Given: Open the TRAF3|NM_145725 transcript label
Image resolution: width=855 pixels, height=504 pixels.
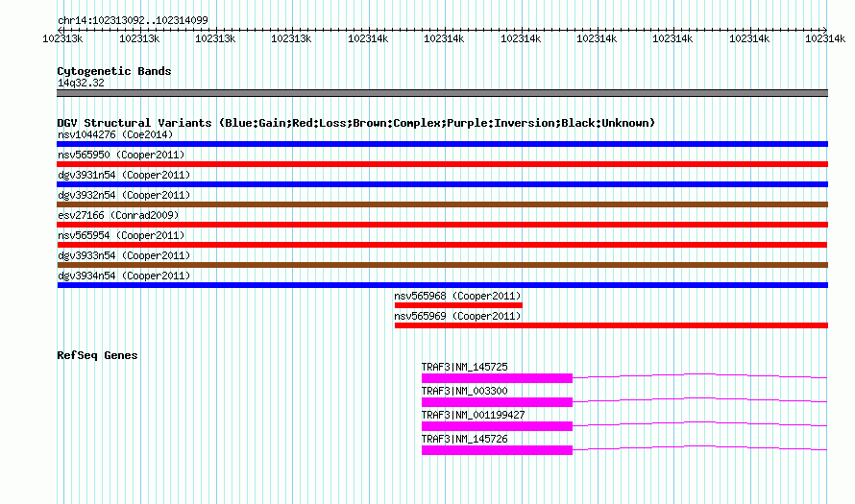Looking at the screenshot, I should click(465, 368).
